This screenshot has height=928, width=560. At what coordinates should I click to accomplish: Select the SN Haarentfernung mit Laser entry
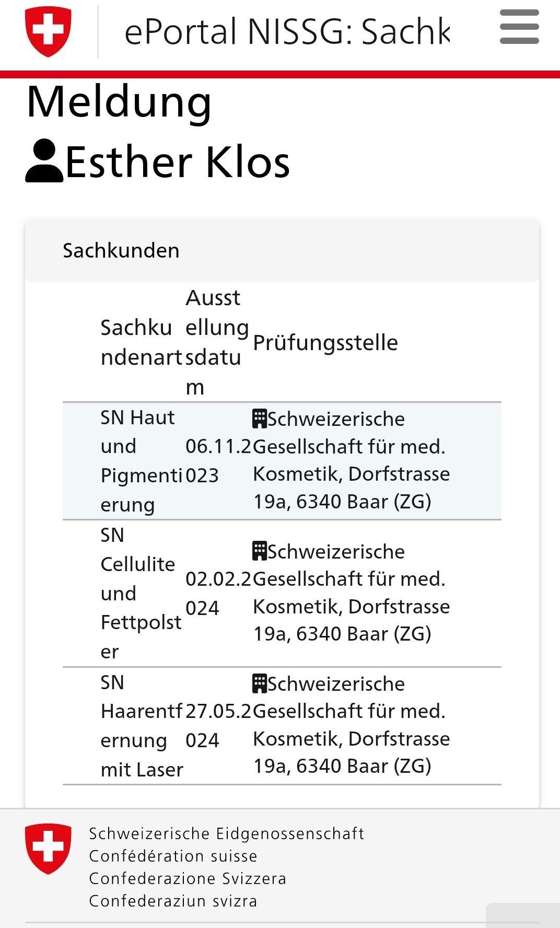click(282, 726)
